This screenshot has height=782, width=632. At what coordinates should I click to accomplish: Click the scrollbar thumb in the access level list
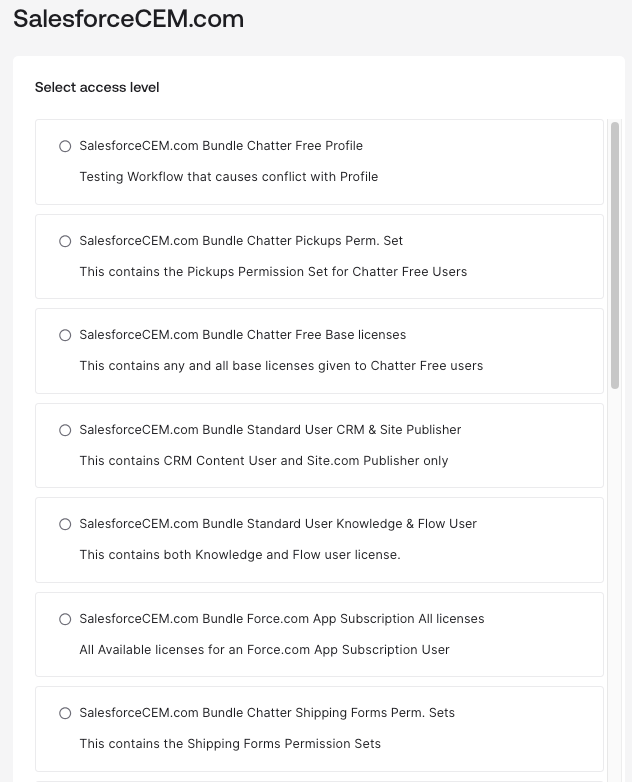(x=615, y=255)
